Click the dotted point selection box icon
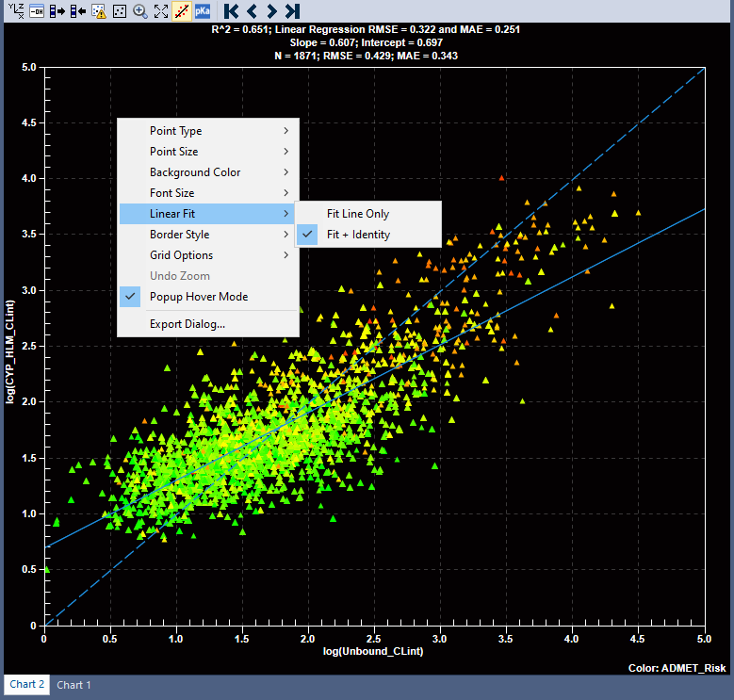The width and height of the screenshot is (734, 700). (x=120, y=11)
